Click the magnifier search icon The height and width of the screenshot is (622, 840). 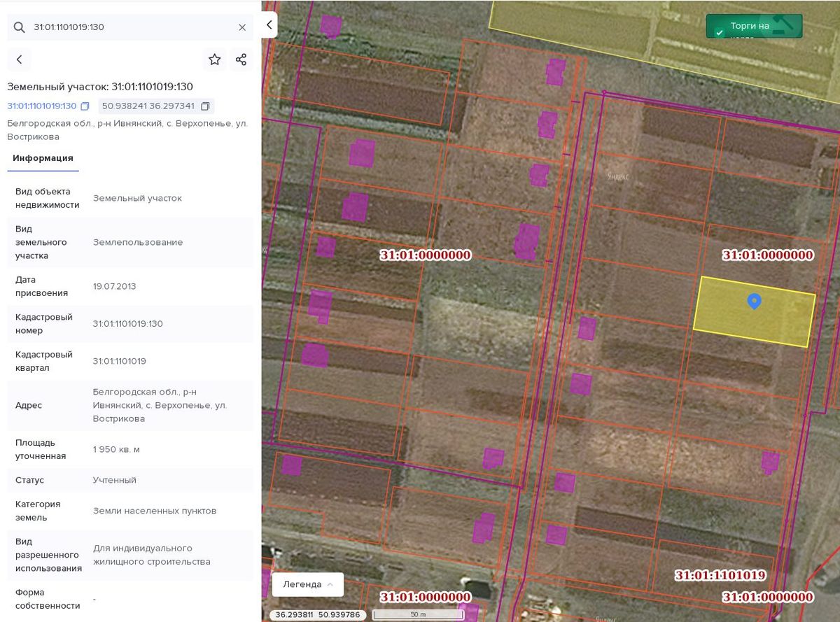pos(20,27)
